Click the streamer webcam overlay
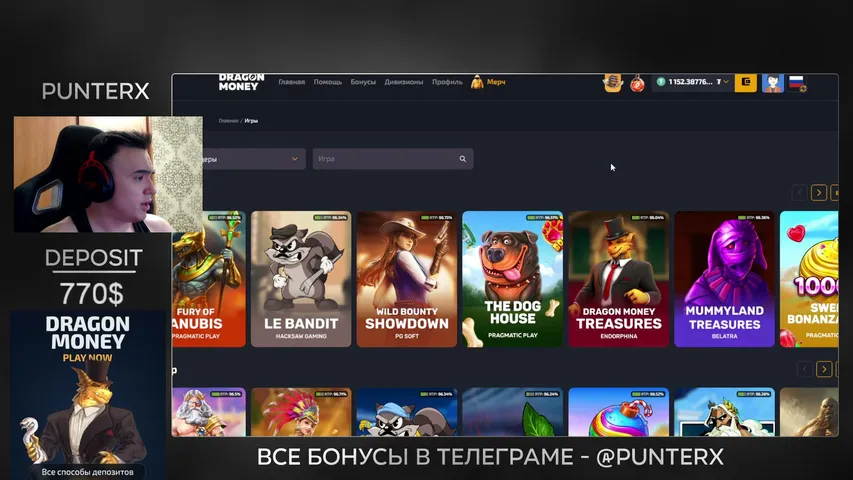The height and width of the screenshot is (480, 853). point(108,174)
